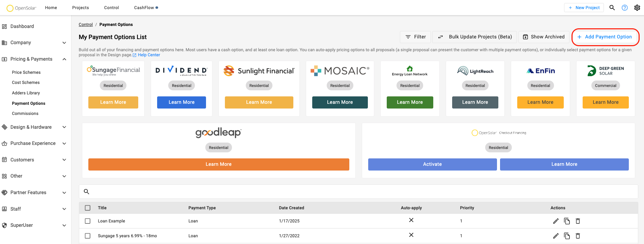This screenshot has height=244, width=644.
Task: Click the goodleap logo
Action: tap(218, 132)
